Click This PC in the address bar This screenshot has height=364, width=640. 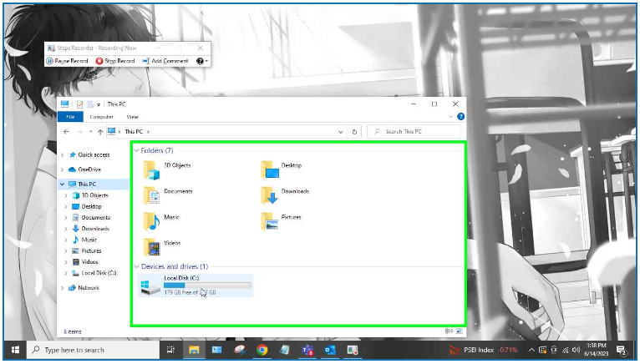click(134, 132)
